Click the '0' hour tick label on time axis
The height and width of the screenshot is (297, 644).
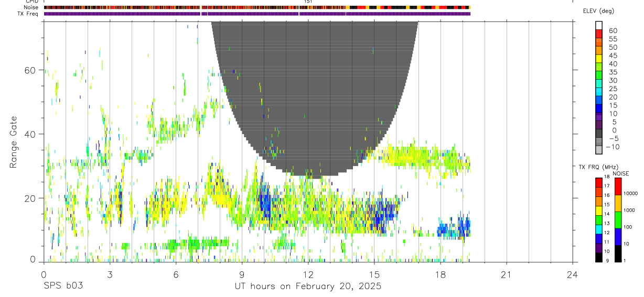44,274
